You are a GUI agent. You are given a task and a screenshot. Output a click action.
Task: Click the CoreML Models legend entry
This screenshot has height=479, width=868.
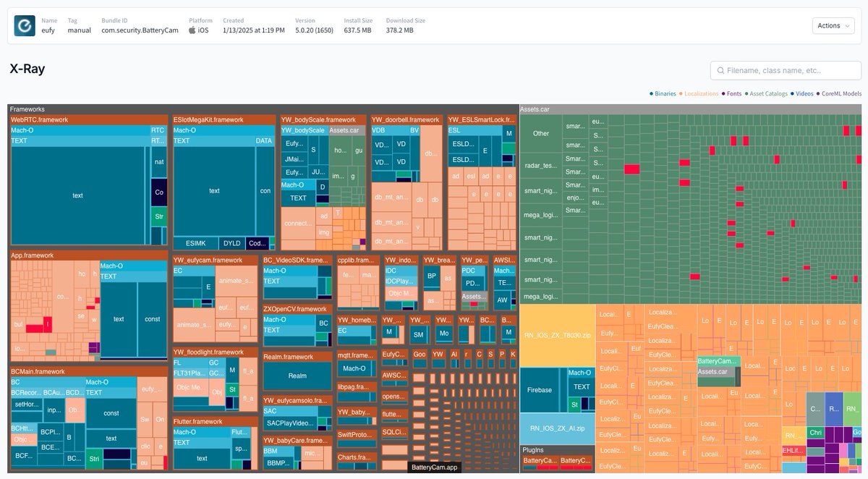839,93
